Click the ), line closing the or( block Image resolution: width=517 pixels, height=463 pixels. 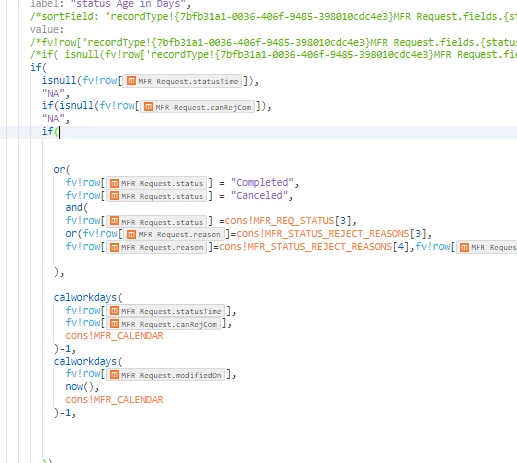[59, 272]
